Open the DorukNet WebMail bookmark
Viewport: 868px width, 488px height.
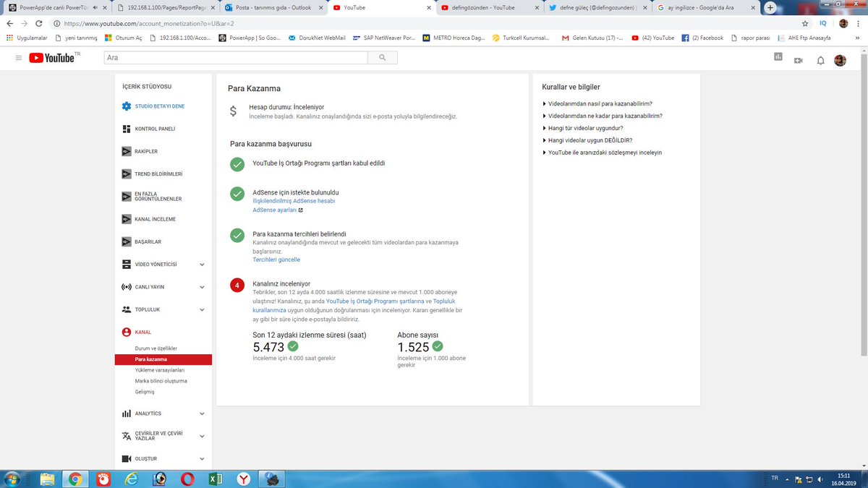317,38
